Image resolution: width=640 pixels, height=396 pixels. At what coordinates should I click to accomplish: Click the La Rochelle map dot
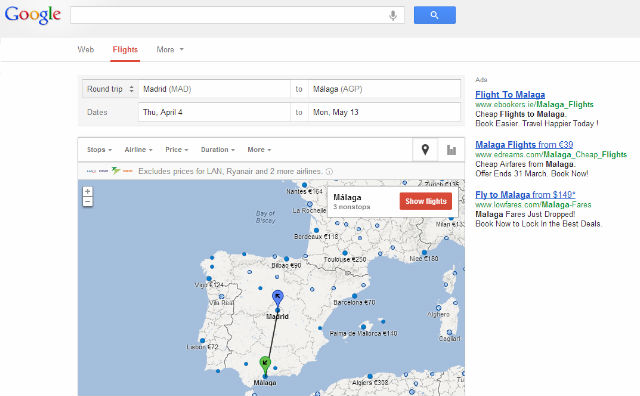pos(309,204)
